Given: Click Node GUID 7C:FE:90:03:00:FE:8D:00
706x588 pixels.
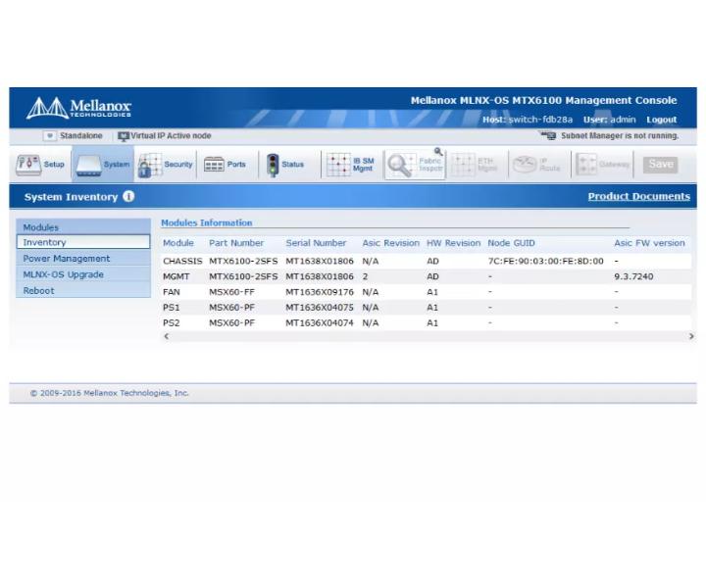Looking at the screenshot, I should tap(546, 261).
